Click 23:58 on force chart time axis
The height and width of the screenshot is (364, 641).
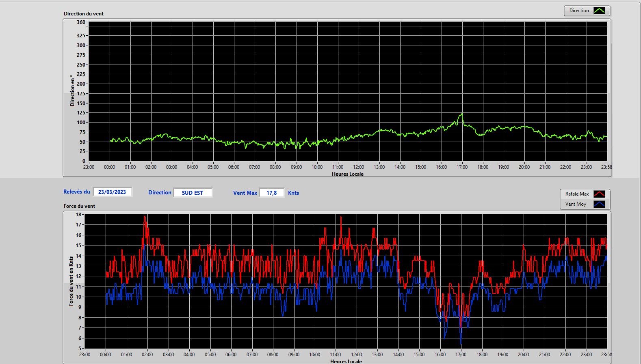click(606, 355)
